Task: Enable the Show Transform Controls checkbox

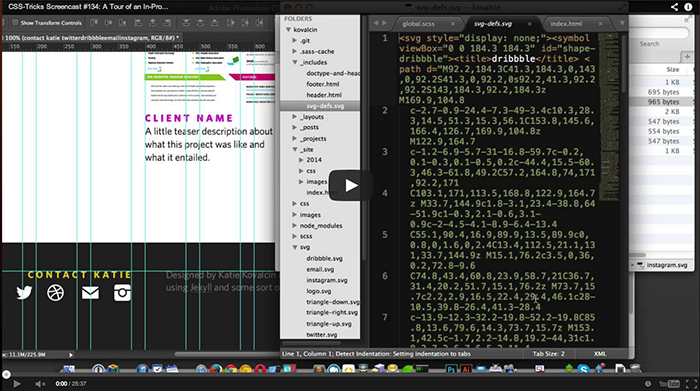Action: click(x=15, y=22)
